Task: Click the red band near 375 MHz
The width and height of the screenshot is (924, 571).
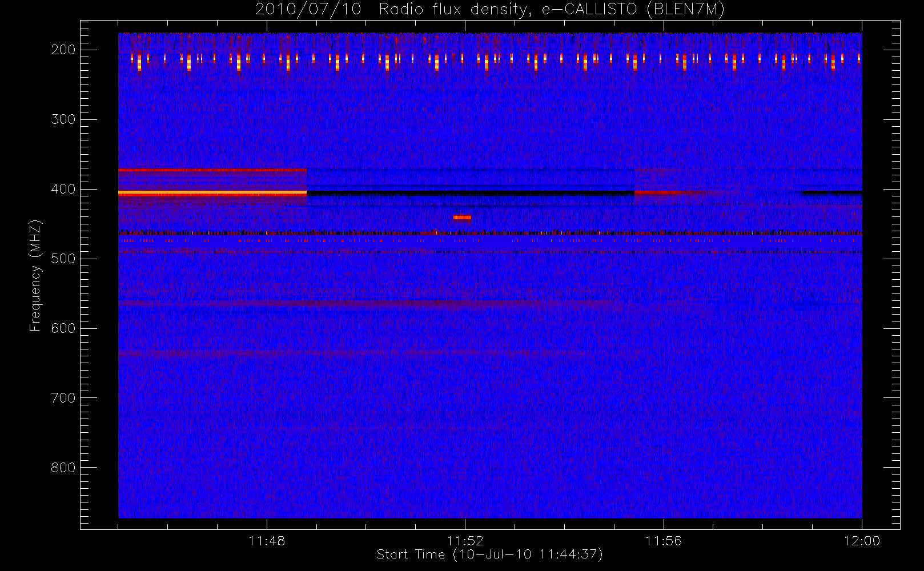Action: click(212, 170)
